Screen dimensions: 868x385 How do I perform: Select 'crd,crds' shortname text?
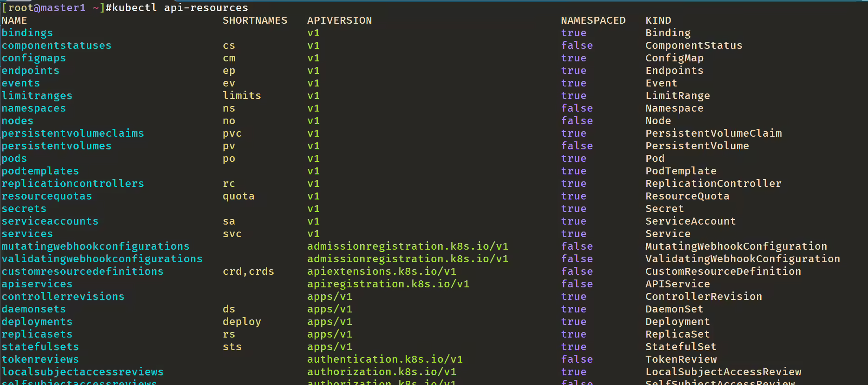(x=249, y=272)
